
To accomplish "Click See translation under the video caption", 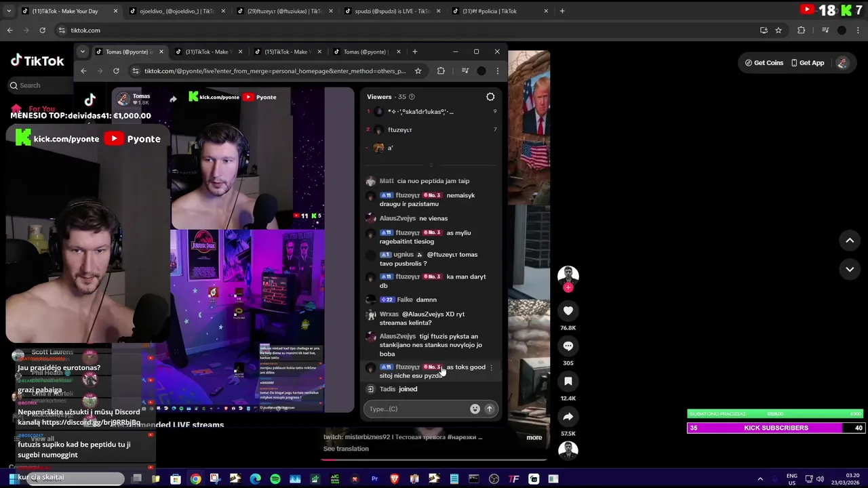I will (x=346, y=449).
